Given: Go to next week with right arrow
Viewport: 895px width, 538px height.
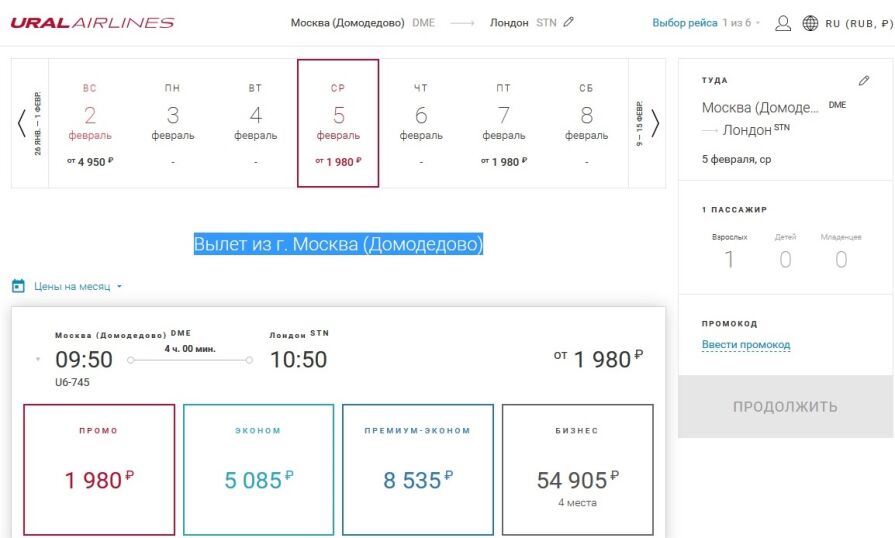Looking at the screenshot, I should [655, 123].
